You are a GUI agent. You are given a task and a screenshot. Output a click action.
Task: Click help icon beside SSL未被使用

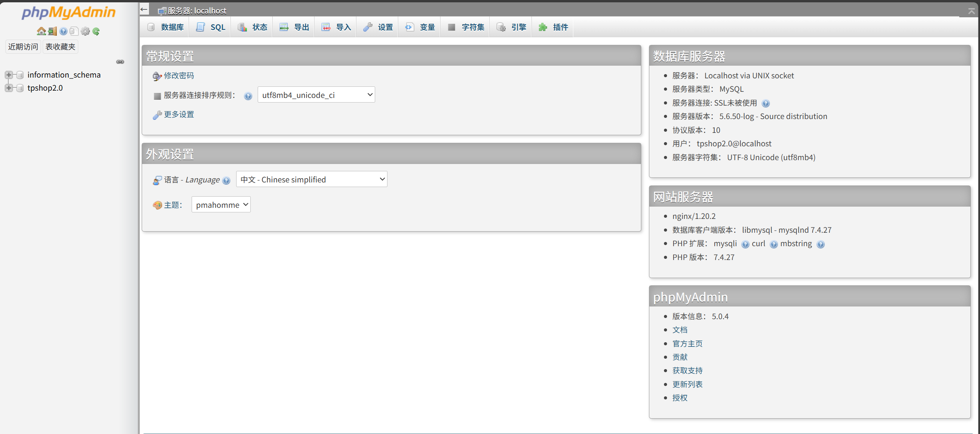click(x=765, y=103)
